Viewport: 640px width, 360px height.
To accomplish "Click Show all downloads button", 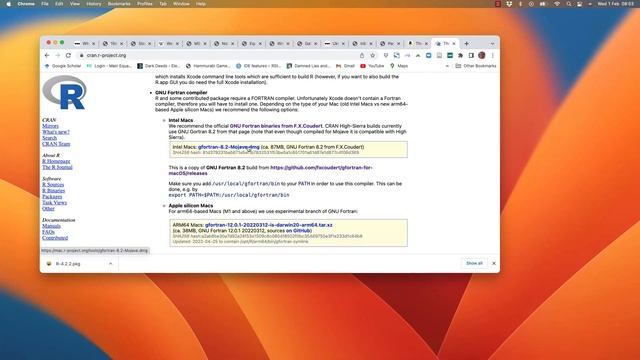I will [474, 263].
